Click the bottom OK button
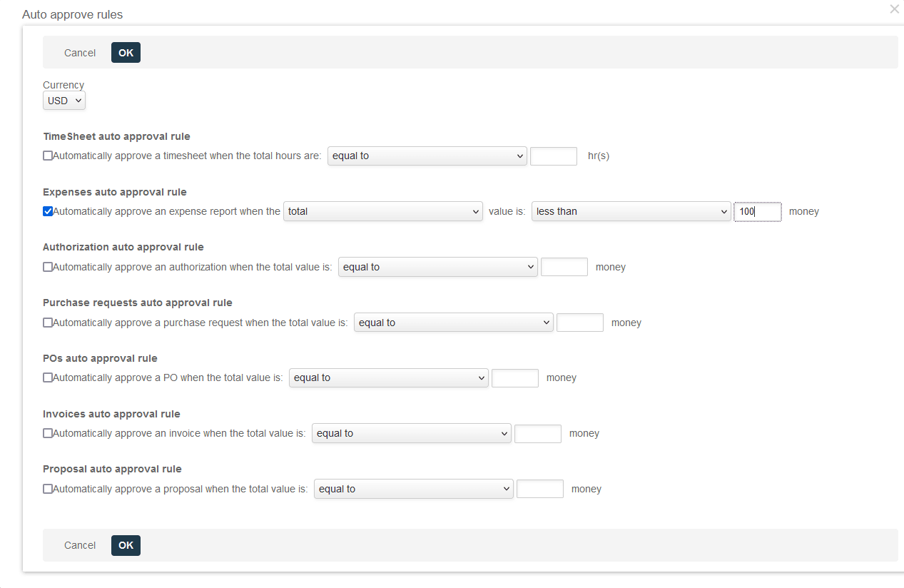The image size is (904, 588). (126, 545)
